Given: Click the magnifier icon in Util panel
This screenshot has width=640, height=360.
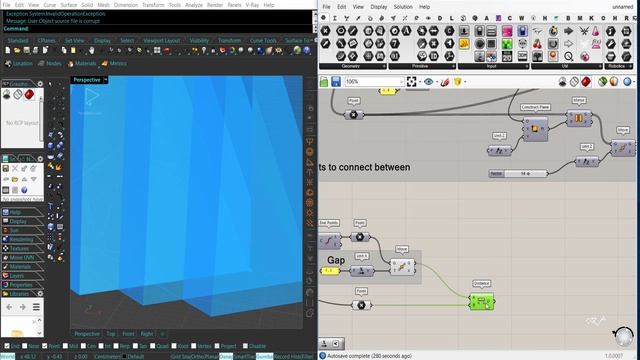Looking at the screenshot, I should pos(569,56).
